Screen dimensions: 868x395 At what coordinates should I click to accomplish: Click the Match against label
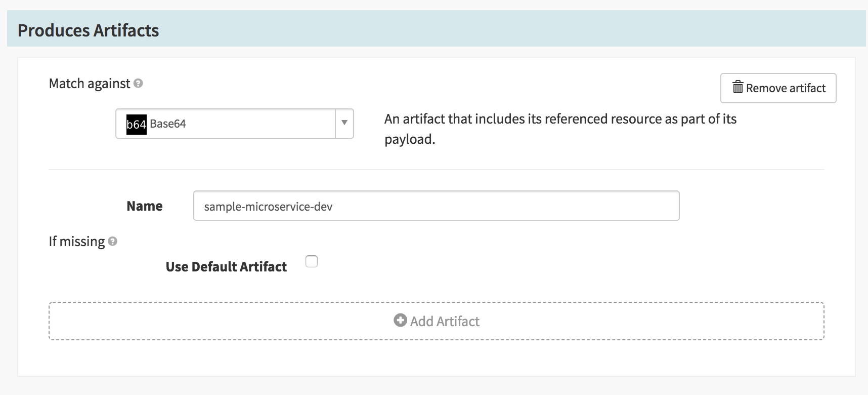(90, 84)
